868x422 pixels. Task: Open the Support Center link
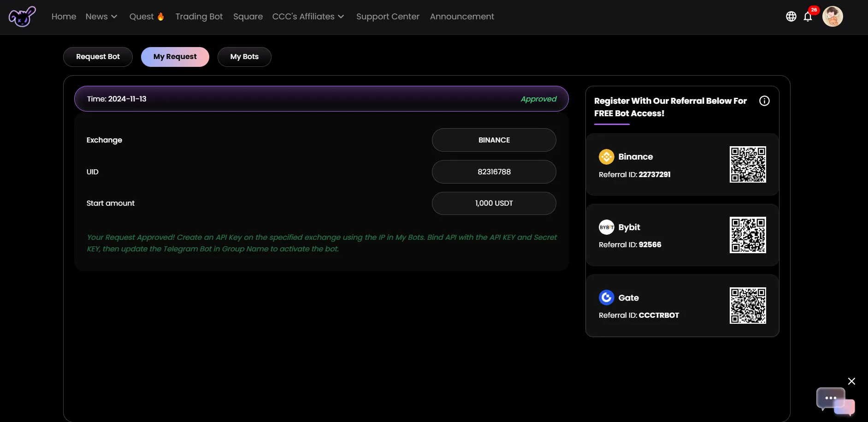tap(388, 17)
